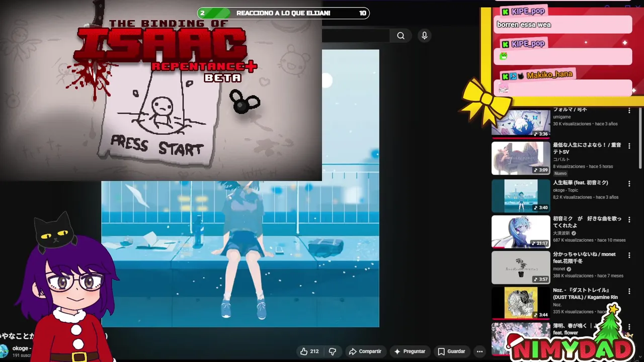644x362 pixels.
Task: Click inside the YouTube search box
Action: (x=355, y=36)
